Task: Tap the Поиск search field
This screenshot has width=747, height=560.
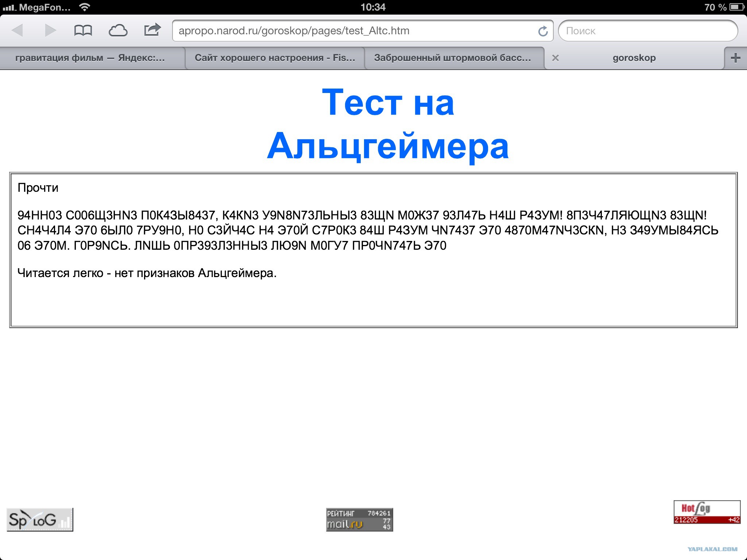Action: point(648,31)
